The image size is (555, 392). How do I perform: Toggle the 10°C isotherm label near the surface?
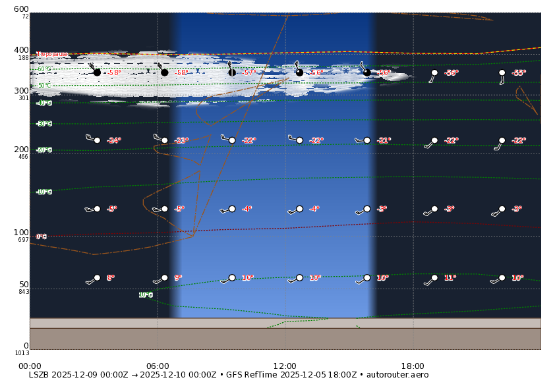pyautogui.click(x=146, y=295)
